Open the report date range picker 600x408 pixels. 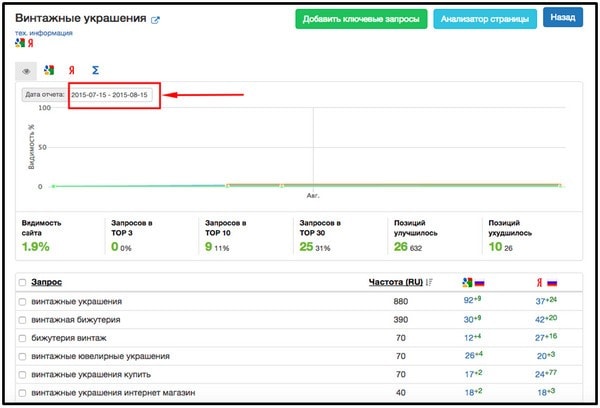109,95
